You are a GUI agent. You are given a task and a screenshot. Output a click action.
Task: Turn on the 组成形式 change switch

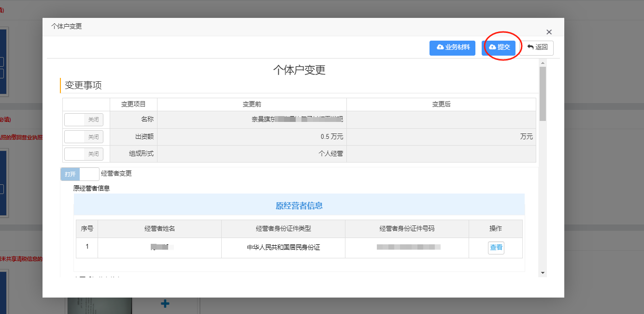84,154
